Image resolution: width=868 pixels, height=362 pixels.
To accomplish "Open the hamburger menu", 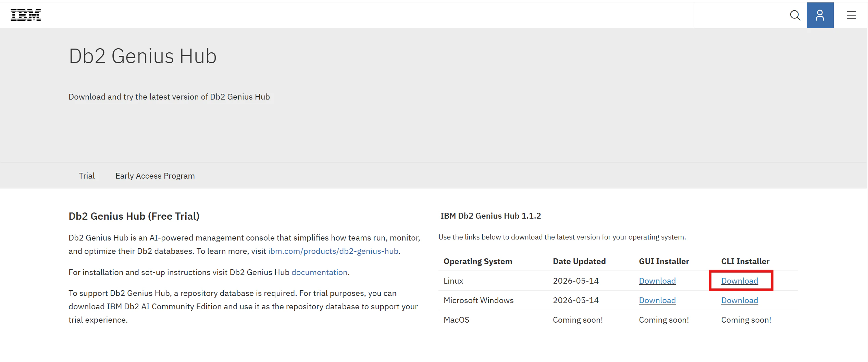I will (x=851, y=15).
